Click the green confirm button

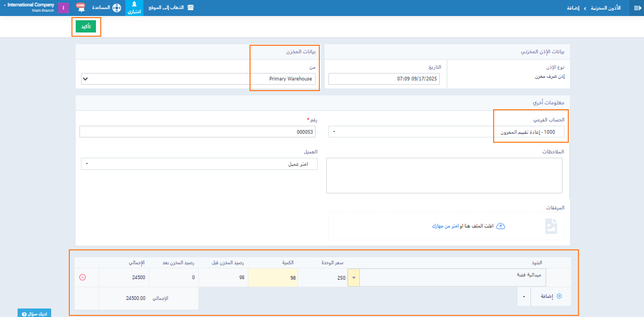[x=86, y=27]
